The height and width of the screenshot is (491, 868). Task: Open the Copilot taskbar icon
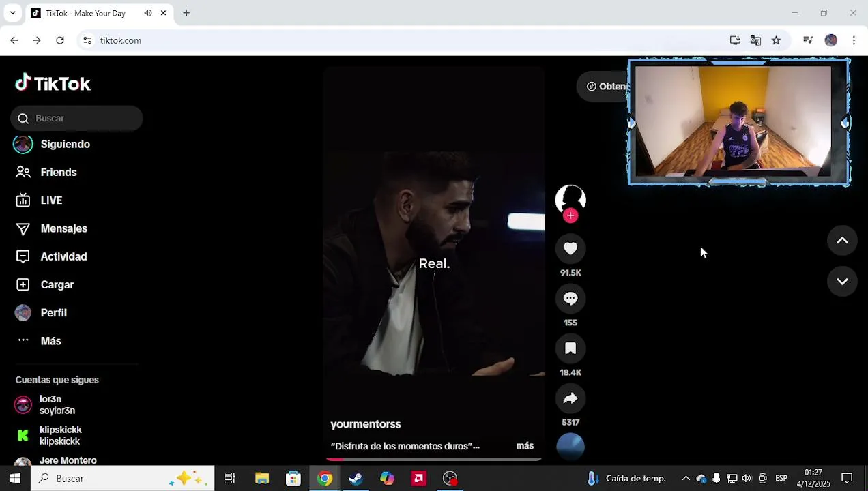click(387, 479)
